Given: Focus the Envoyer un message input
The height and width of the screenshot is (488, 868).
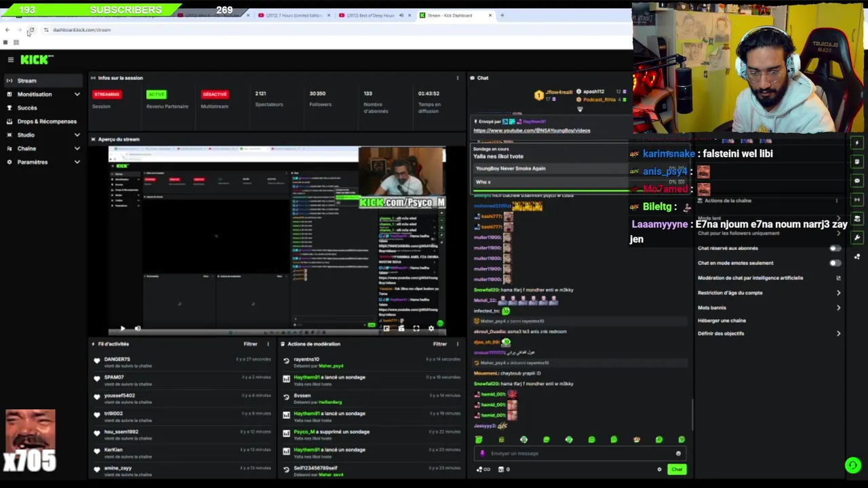Looking at the screenshot, I should click(x=580, y=453).
